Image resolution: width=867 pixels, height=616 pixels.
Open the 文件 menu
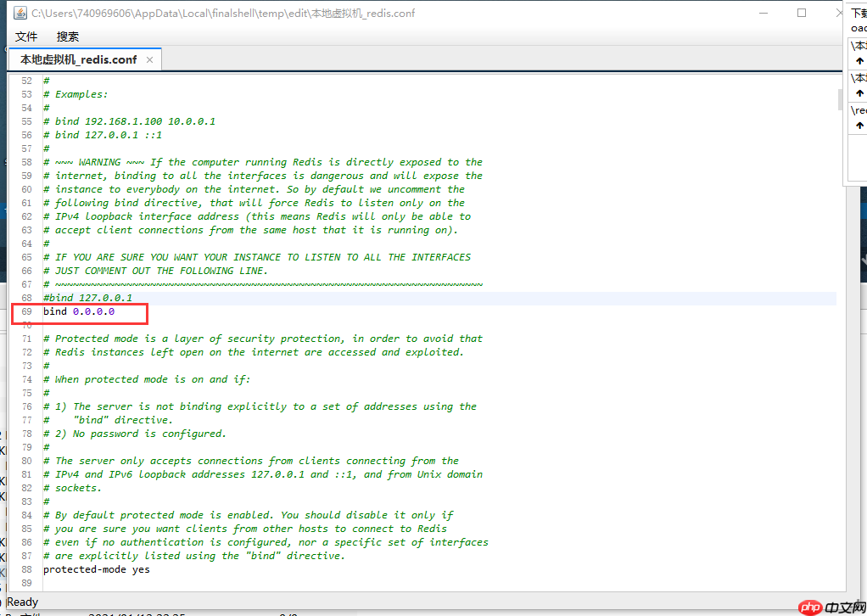pos(26,36)
